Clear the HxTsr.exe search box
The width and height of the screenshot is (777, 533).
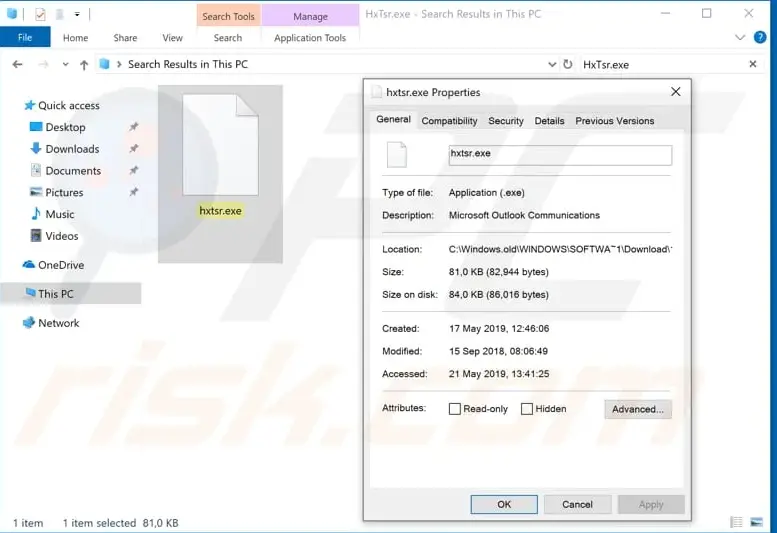click(x=753, y=64)
